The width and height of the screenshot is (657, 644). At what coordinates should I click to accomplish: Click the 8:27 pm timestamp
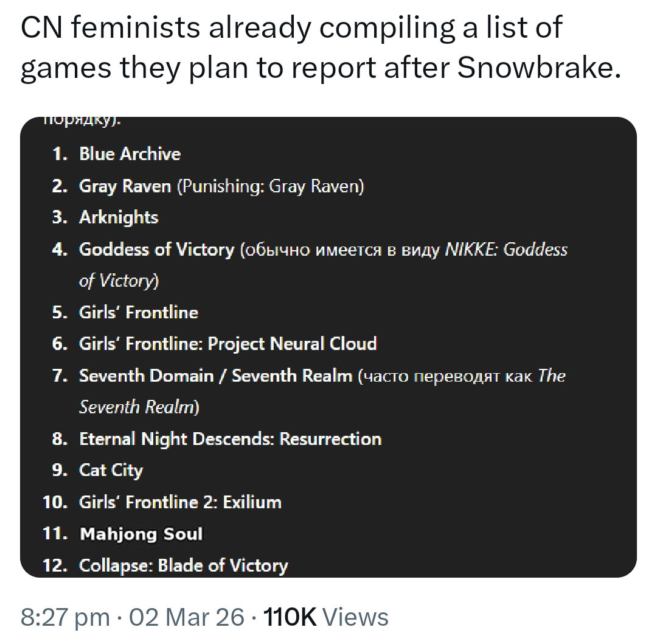(x=65, y=617)
